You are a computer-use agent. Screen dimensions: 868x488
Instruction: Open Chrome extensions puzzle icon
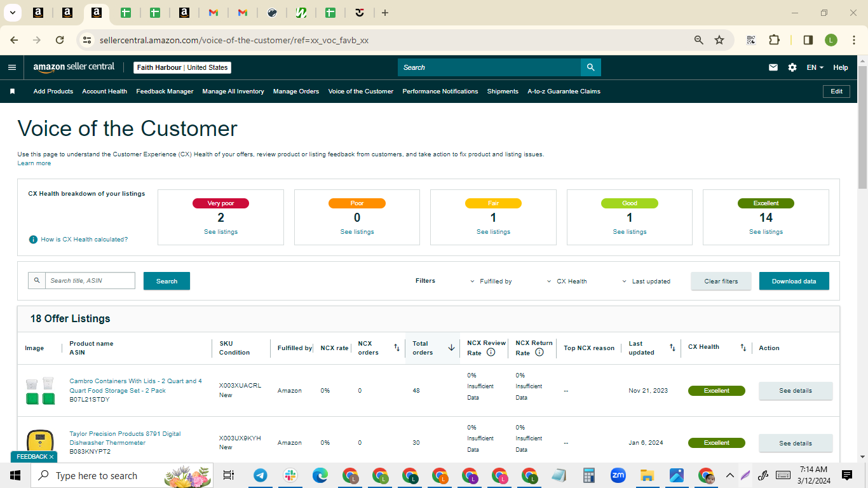click(x=774, y=40)
